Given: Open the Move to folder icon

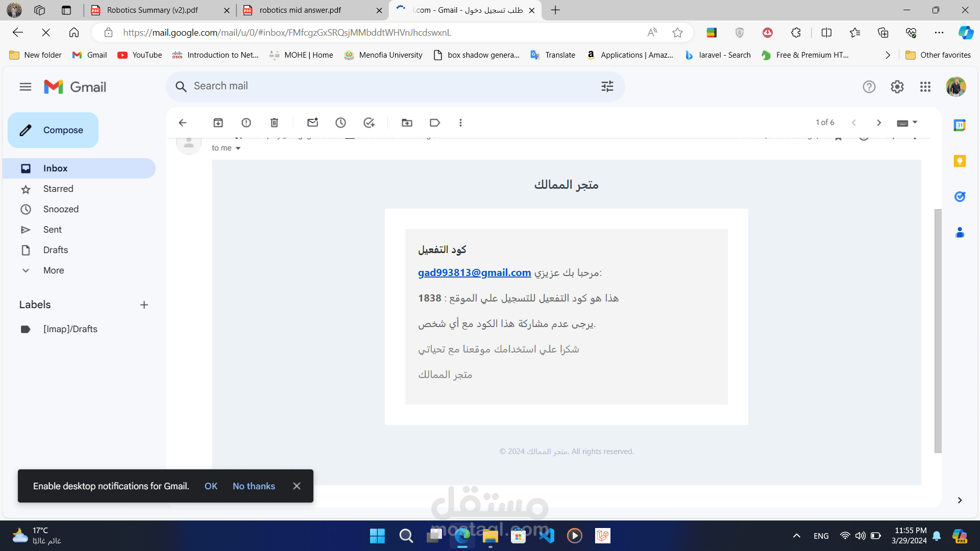Looking at the screenshot, I should 407,122.
